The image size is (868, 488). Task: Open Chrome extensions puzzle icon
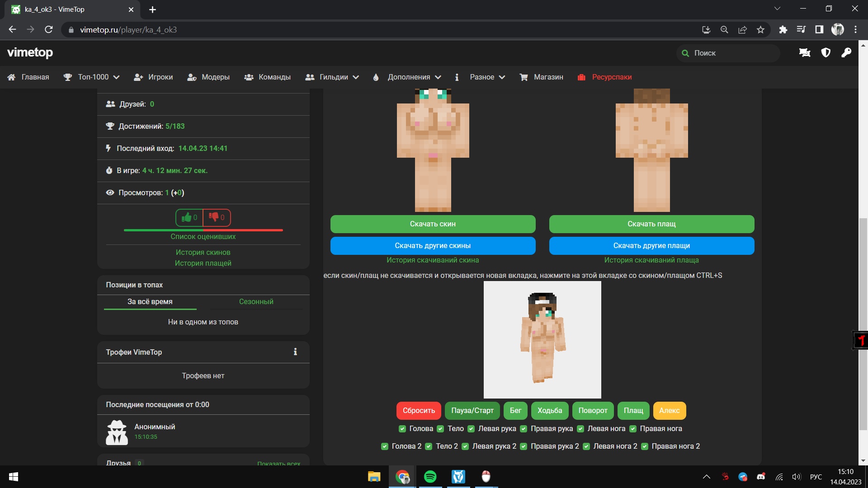783,30
